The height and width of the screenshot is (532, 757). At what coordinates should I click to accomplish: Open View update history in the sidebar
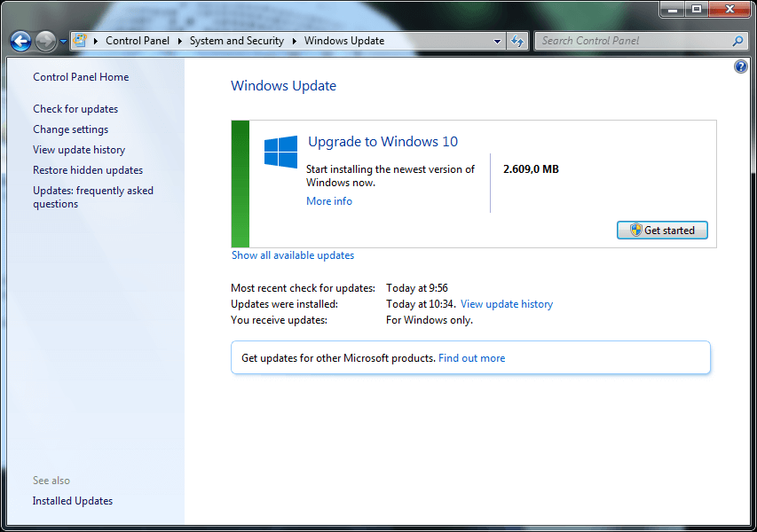[x=79, y=150]
